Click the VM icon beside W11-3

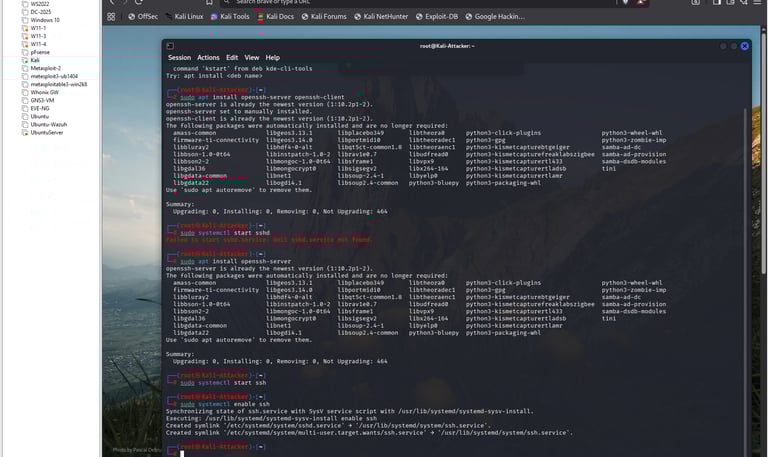25,36
